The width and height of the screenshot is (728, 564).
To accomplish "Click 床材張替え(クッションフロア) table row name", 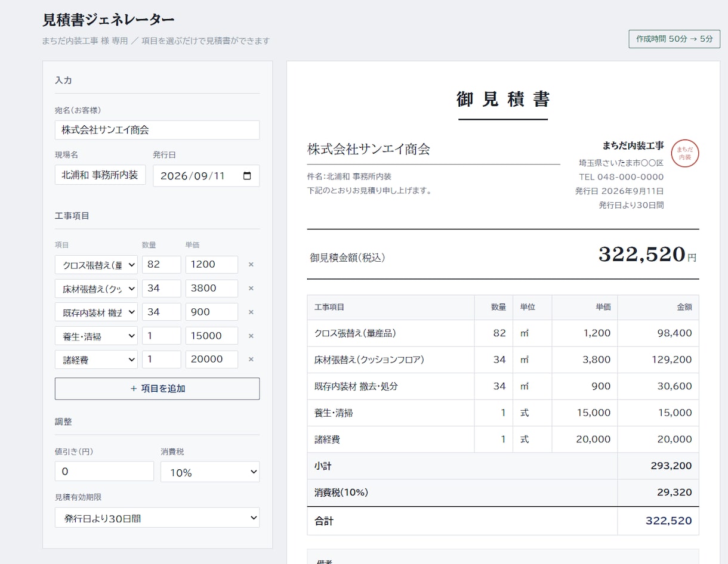I will tap(369, 360).
